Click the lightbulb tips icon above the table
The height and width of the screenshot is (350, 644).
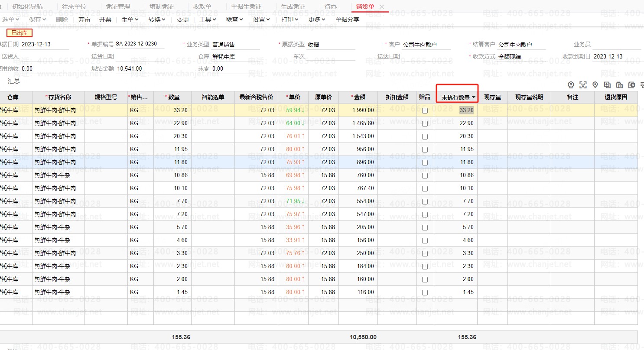(x=571, y=85)
